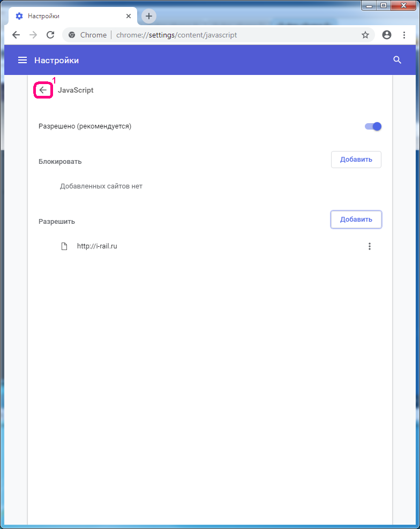Maximize the Chrome window
Image resolution: width=420 pixels, height=529 pixels.
tap(384, 5)
